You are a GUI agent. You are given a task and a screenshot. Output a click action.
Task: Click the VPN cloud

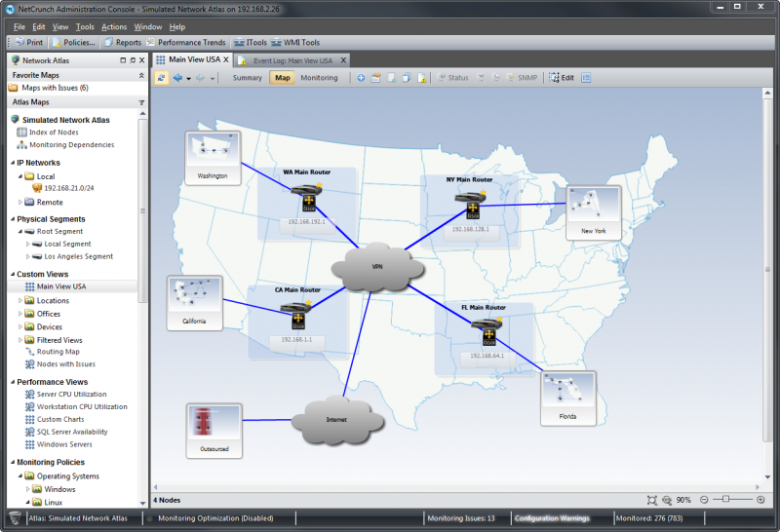pos(377,267)
